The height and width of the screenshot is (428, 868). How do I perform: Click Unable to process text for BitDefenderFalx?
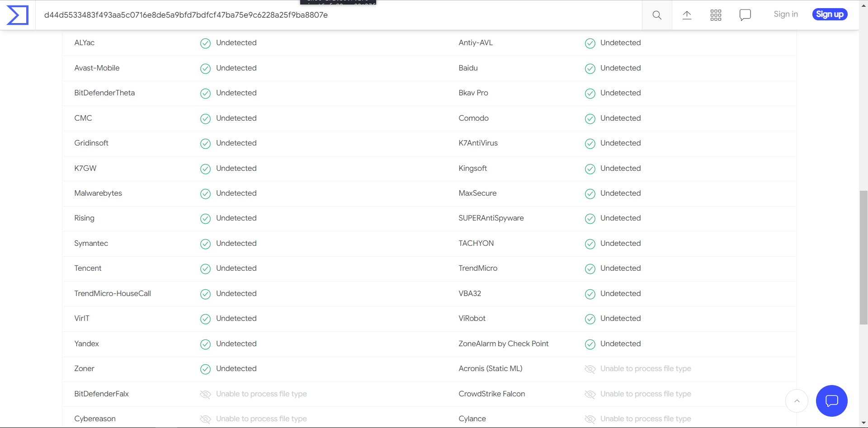pos(261,394)
